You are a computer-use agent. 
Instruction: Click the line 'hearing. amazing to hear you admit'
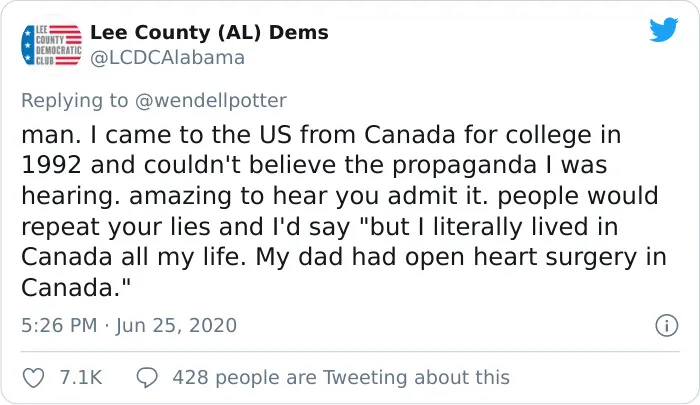(340, 196)
